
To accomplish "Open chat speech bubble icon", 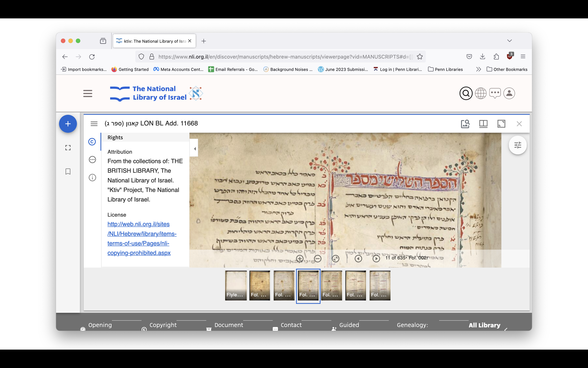I will [x=495, y=93].
